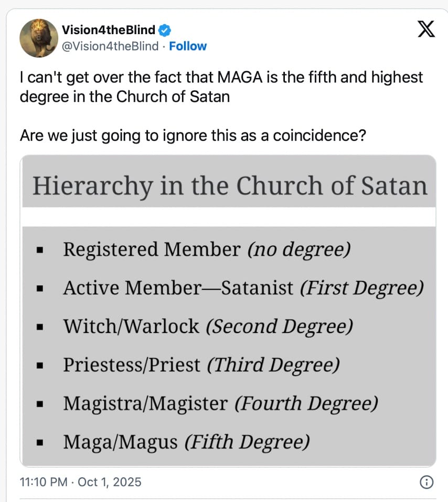Click the "Hierarchy in the Church of Satan" heading

coord(230,185)
